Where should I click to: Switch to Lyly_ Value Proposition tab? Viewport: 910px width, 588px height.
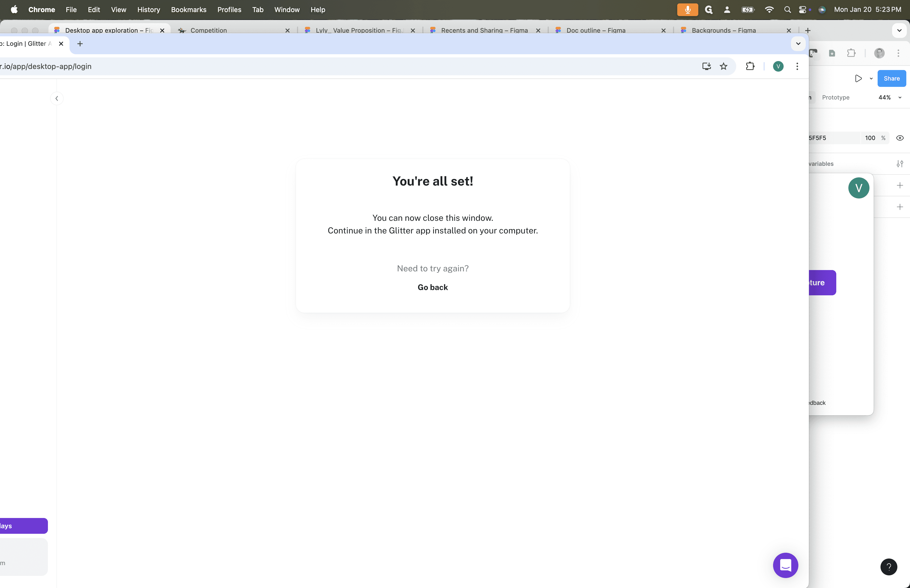point(359,30)
